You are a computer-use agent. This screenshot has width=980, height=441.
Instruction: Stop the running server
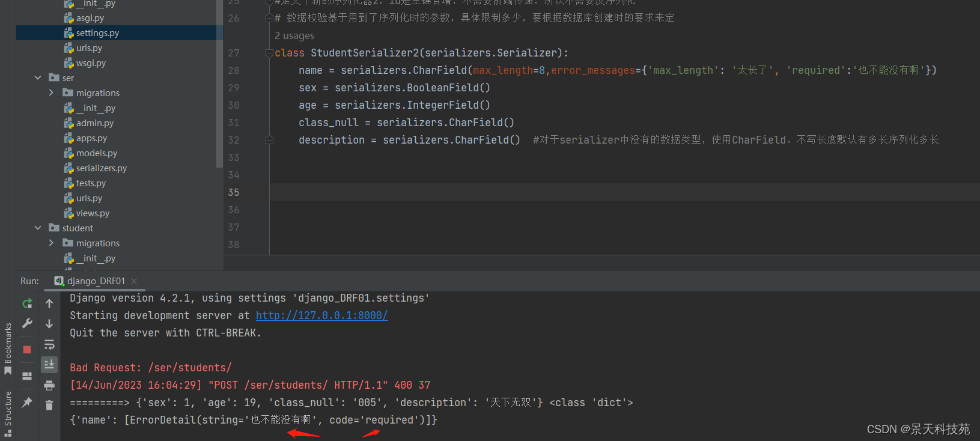tap(27, 350)
